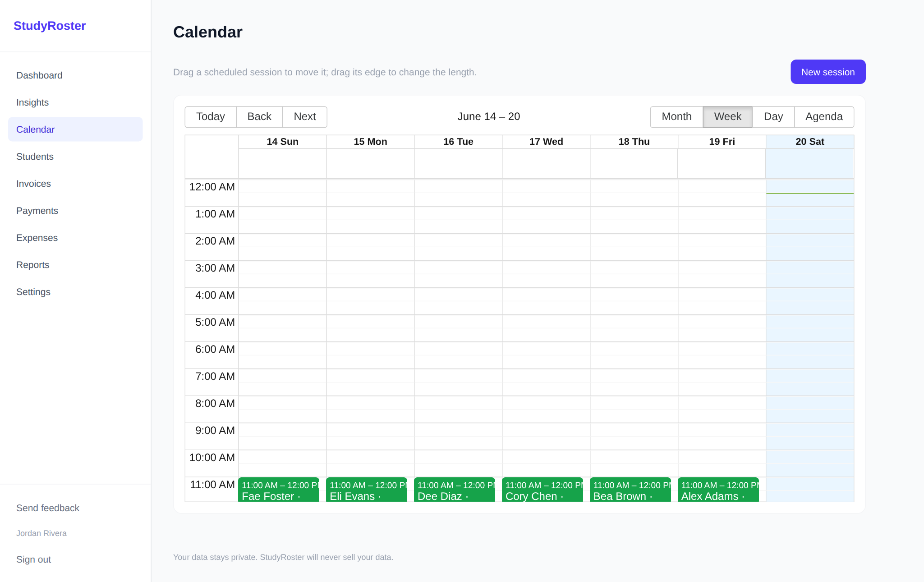This screenshot has height=582, width=924.
Task: Advance to Next week
Action: (x=305, y=117)
